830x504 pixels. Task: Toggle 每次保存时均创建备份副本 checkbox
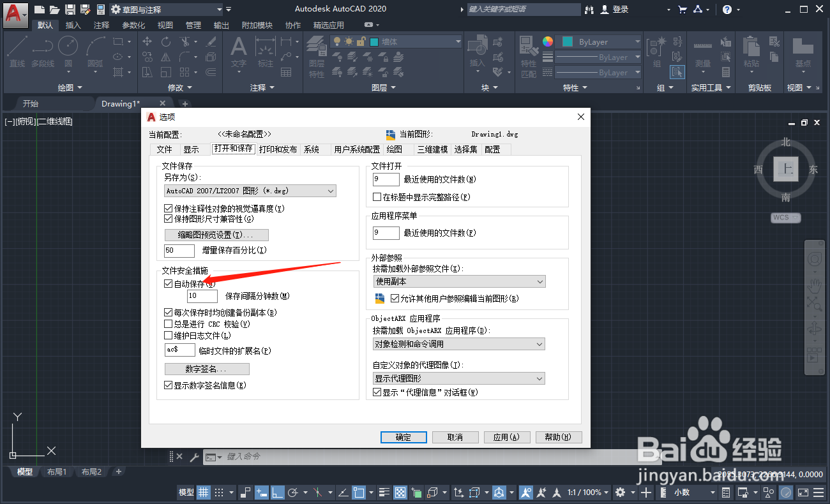(x=169, y=313)
